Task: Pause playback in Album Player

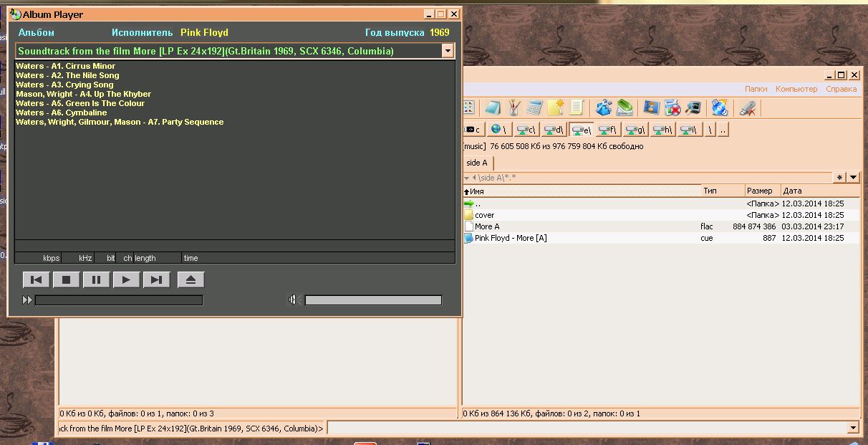Action: coord(96,280)
